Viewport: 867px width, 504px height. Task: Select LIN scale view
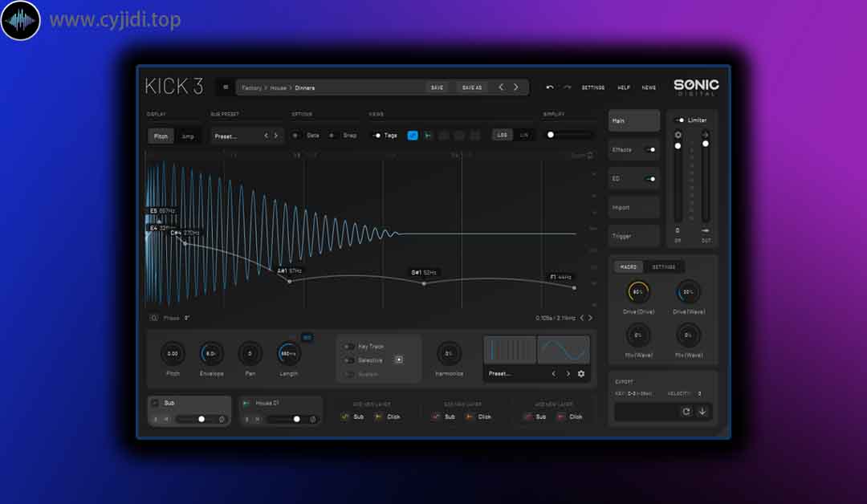tap(523, 135)
